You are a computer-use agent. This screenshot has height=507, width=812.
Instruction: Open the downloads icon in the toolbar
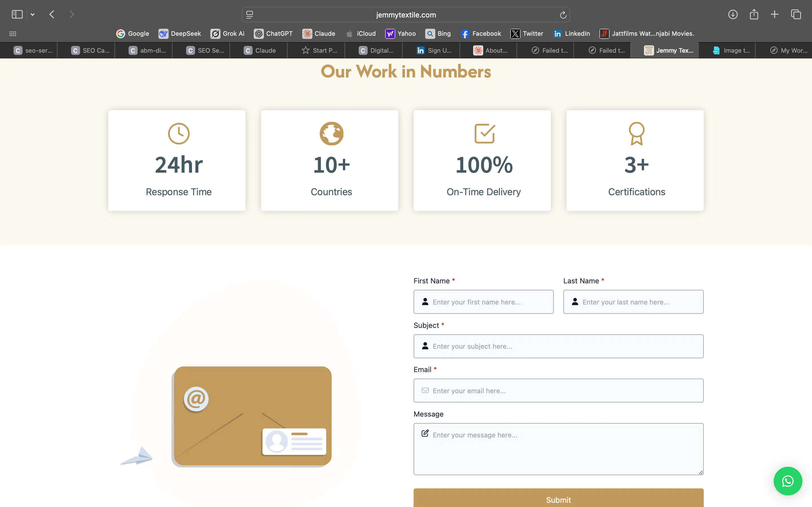coord(732,14)
